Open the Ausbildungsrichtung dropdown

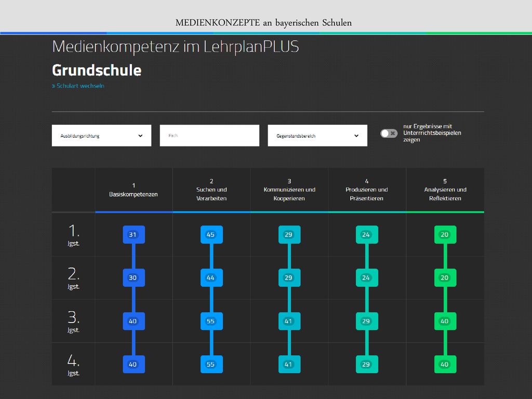click(101, 136)
